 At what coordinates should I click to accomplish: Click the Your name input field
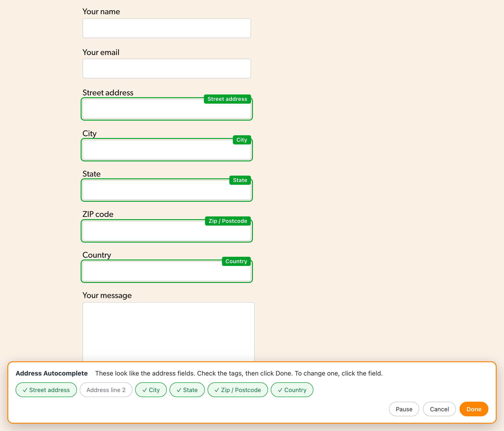click(x=167, y=28)
